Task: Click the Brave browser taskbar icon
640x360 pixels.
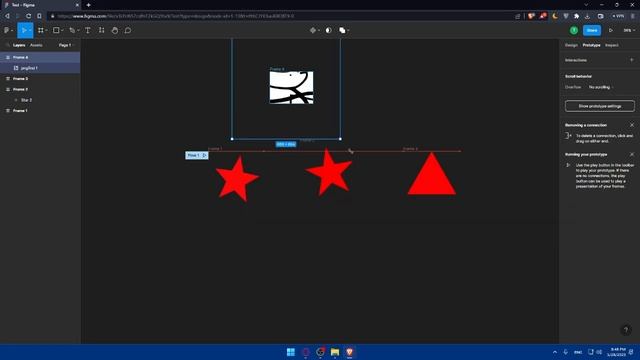Action: [x=349, y=352]
